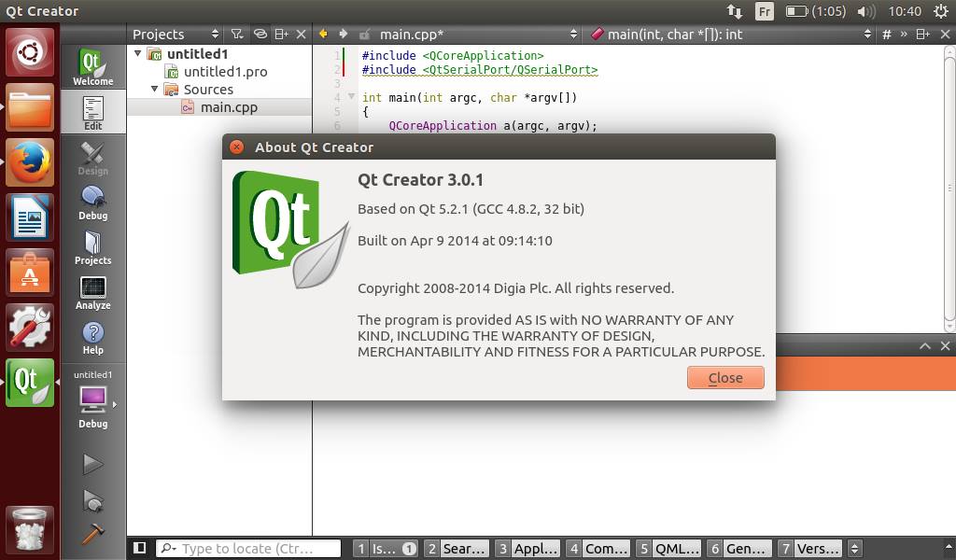This screenshot has width=956, height=560.
Task: Click the filter tree icon in Projects pane
Action: point(236,35)
